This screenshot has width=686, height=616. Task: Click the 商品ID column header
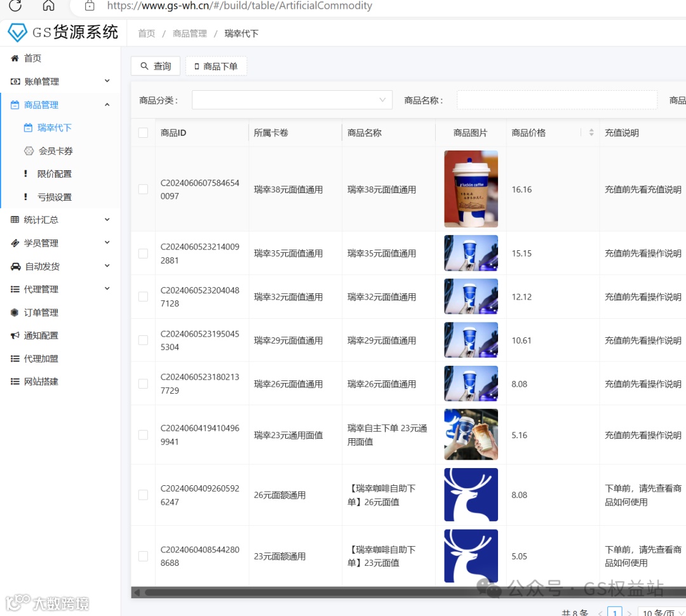click(x=173, y=133)
